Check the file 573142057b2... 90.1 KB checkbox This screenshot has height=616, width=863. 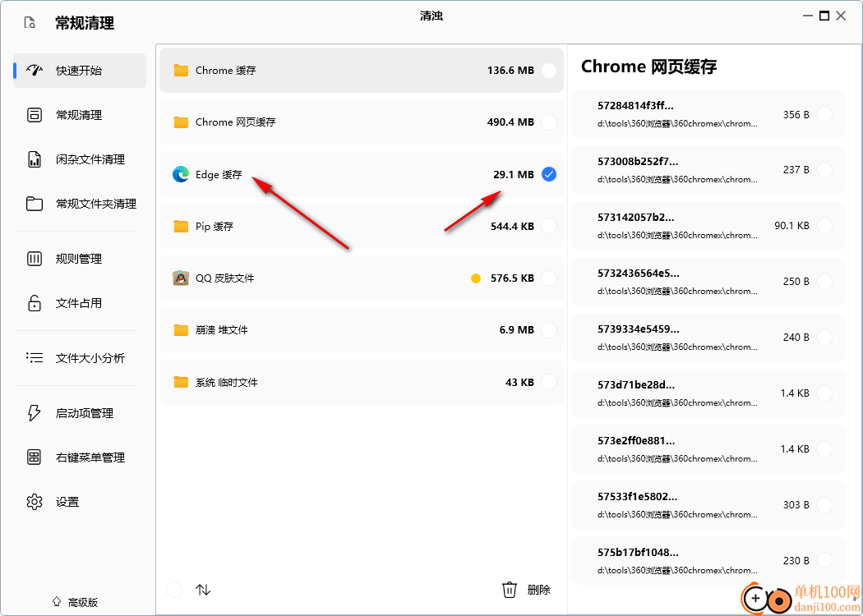coord(824,226)
